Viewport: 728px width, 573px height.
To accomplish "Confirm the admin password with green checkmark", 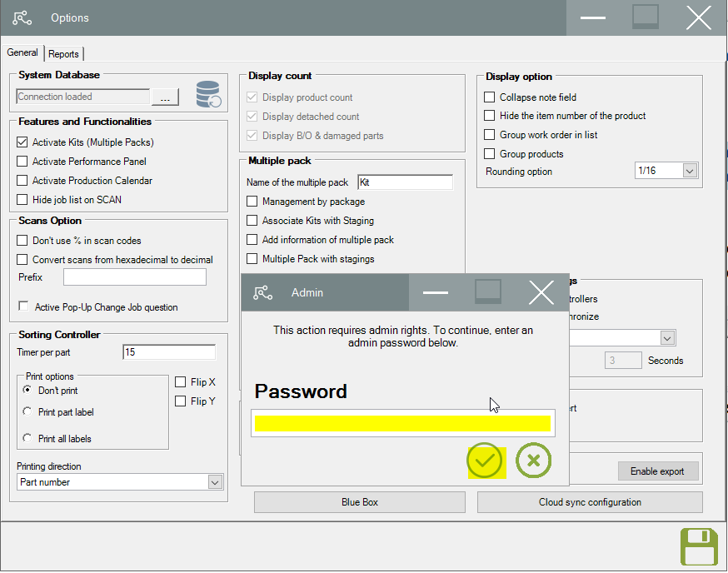I will [x=484, y=461].
